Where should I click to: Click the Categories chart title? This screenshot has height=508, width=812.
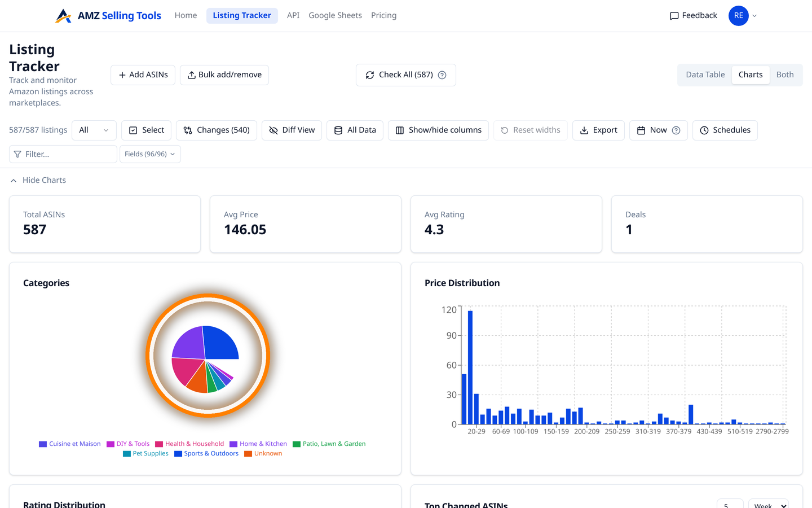point(46,283)
